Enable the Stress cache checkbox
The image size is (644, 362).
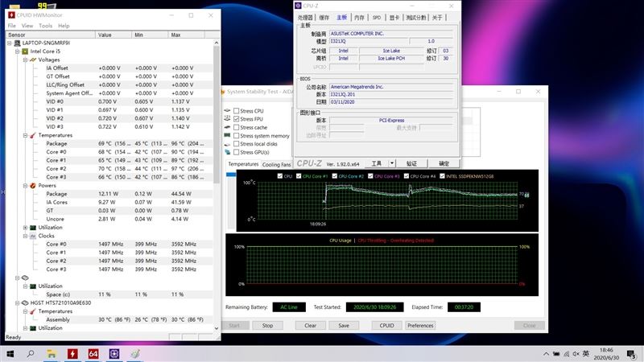click(x=236, y=127)
